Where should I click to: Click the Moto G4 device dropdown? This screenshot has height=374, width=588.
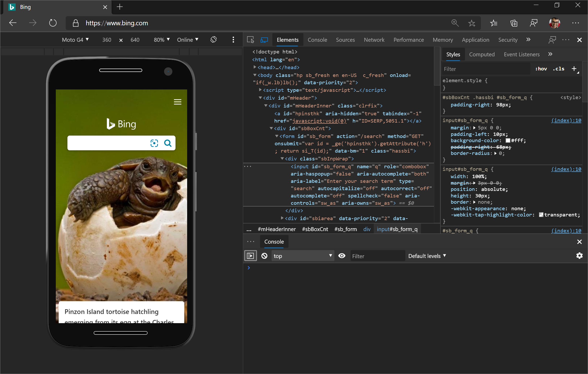click(75, 39)
